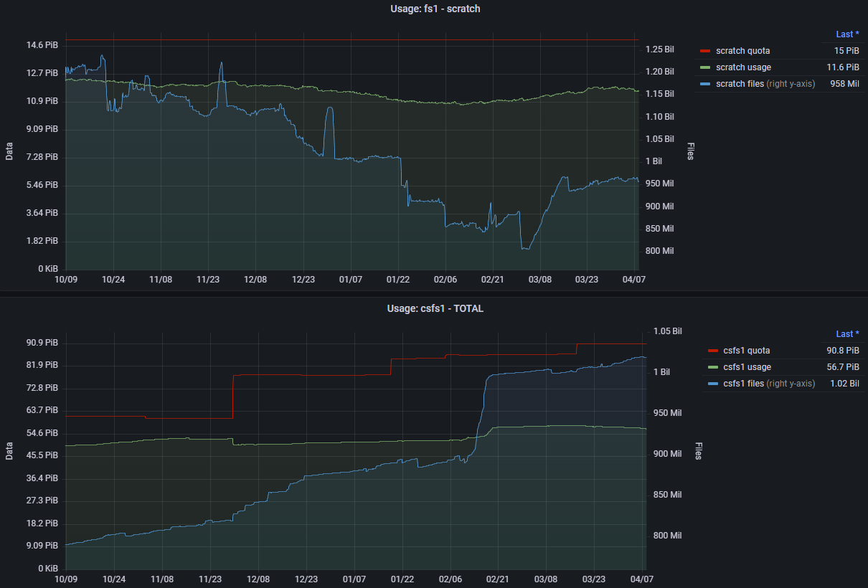
Task: Isolate the scratch usage series in legend
Action: point(743,67)
